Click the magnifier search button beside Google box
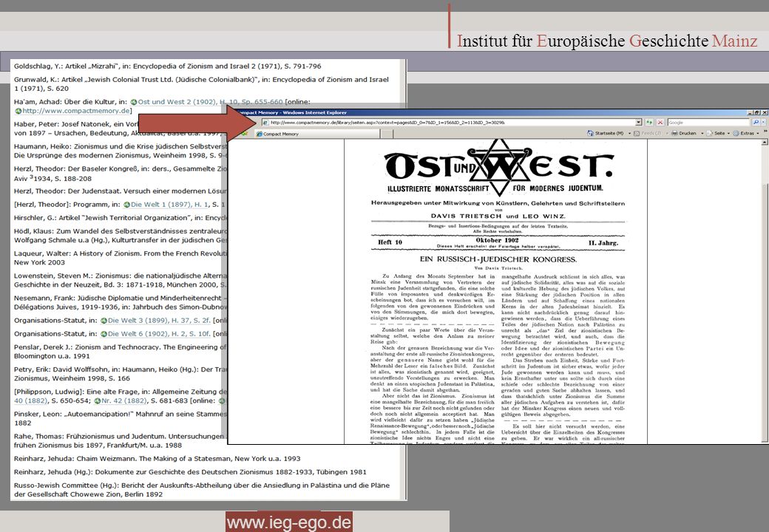The image size is (769, 532). tap(756, 123)
